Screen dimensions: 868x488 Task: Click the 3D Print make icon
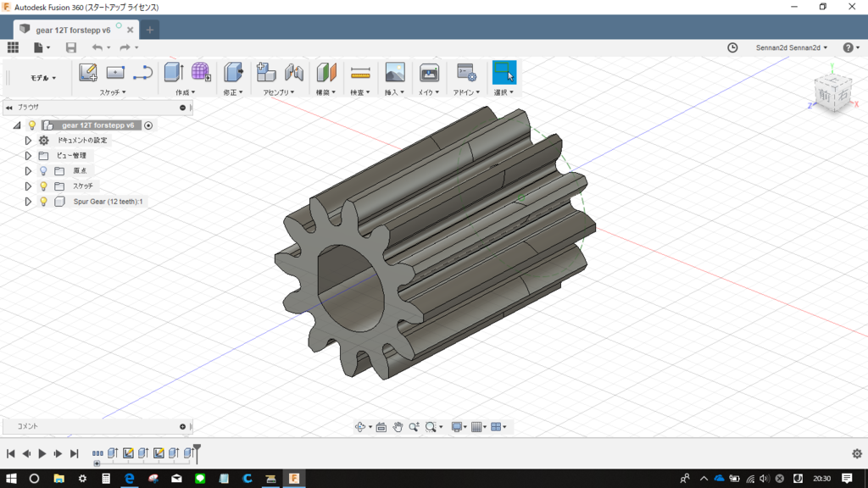pyautogui.click(x=429, y=73)
